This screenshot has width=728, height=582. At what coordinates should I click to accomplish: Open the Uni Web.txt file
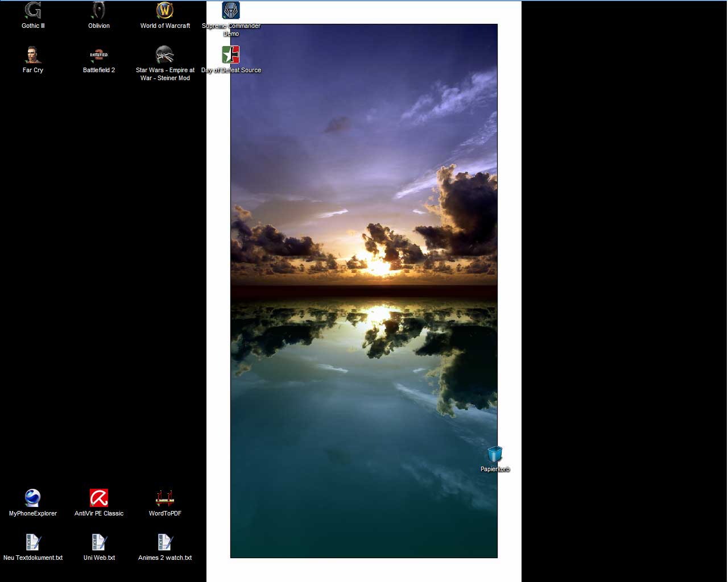click(99, 542)
